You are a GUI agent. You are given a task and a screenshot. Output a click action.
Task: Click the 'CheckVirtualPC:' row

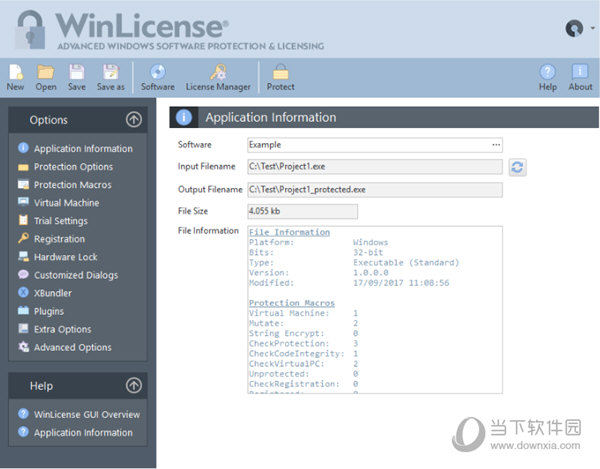[303, 363]
